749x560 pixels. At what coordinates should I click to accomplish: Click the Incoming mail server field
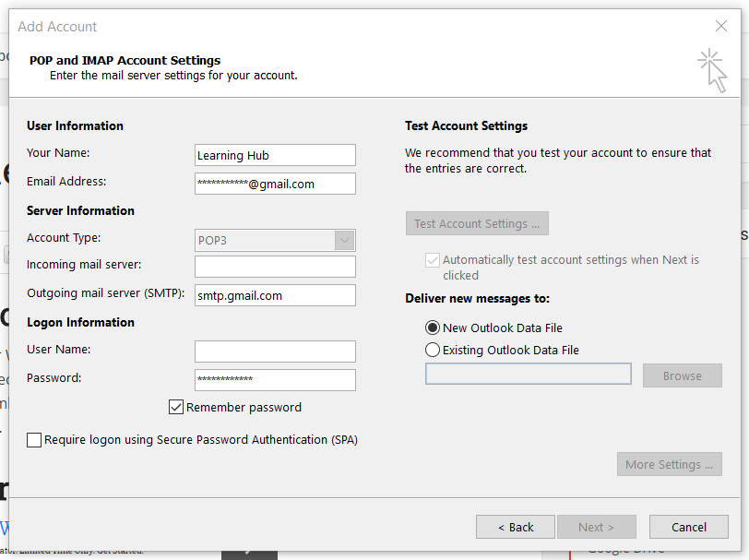pyautogui.click(x=274, y=267)
